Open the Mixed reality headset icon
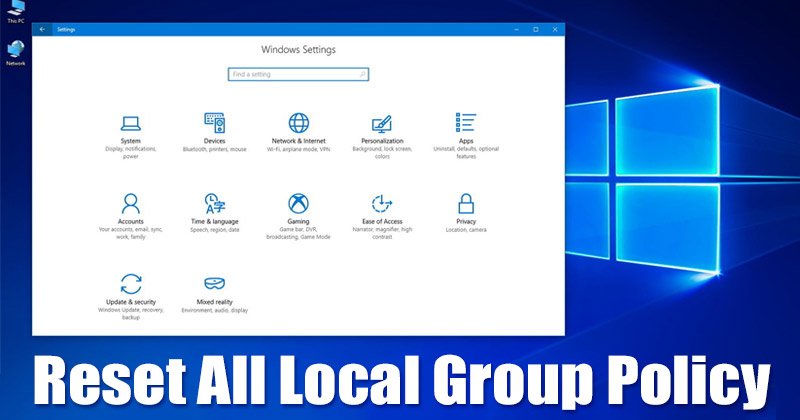This screenshot has height=420, width=800. 214,283
